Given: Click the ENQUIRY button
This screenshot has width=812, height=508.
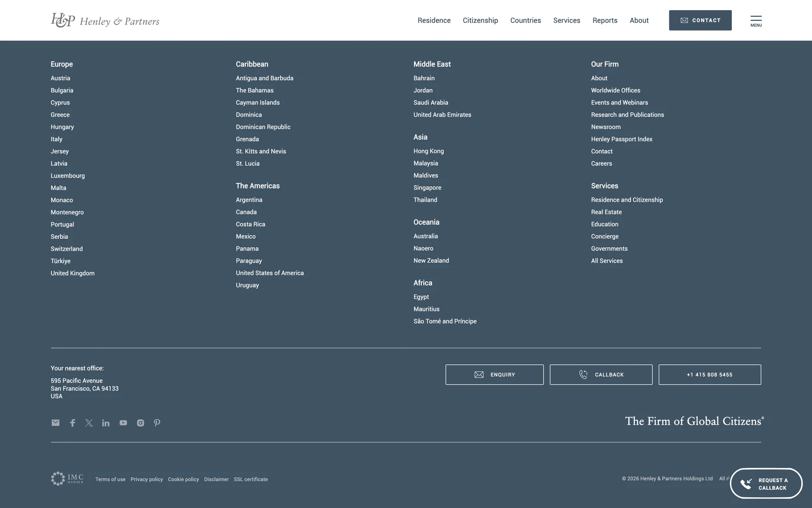Looking at the screenshot, I should [x=494, y=374].
